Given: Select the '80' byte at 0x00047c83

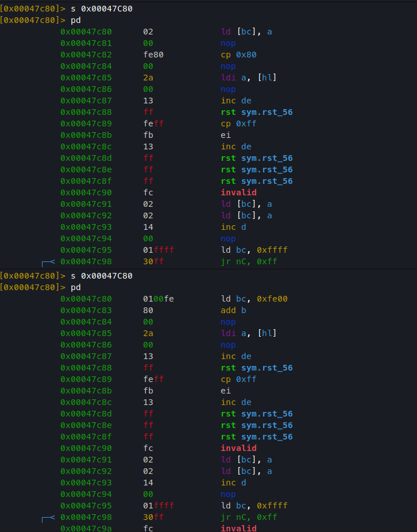Looking at the screenshot, I should [x=148, y=310].
